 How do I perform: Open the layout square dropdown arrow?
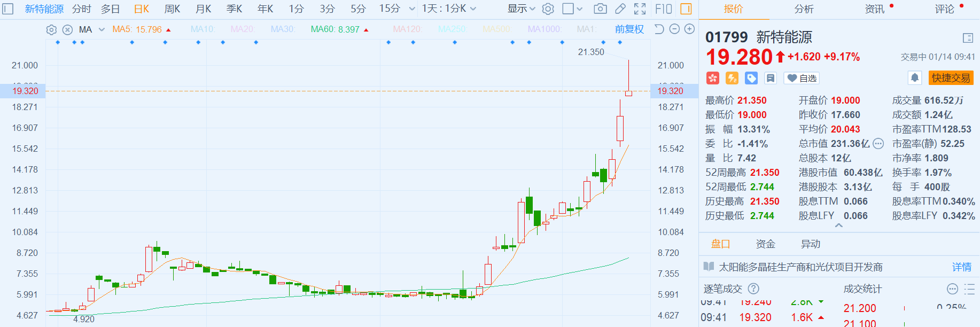580,9
